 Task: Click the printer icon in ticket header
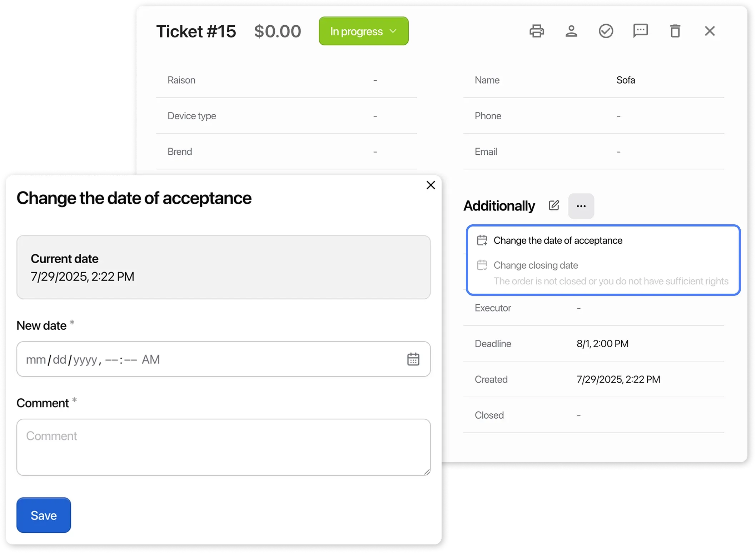click(537, 31)
